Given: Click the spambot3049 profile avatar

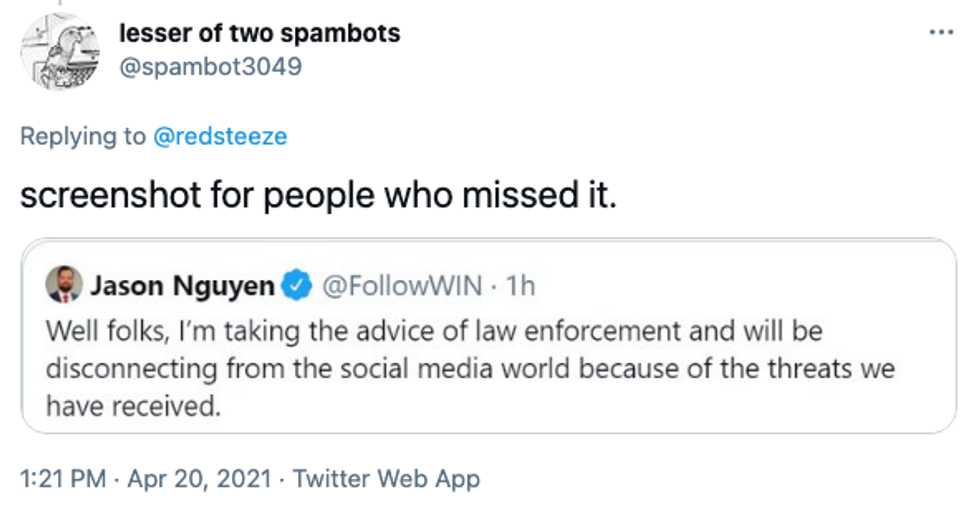Looking at the screenshot, I should [x=61, y=52].
